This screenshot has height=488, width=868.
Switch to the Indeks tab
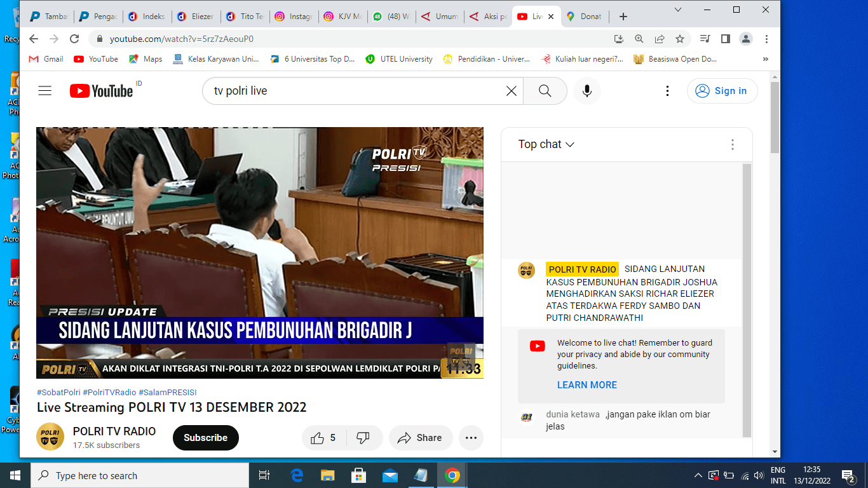pyautogui.click(x=147, y=17)
